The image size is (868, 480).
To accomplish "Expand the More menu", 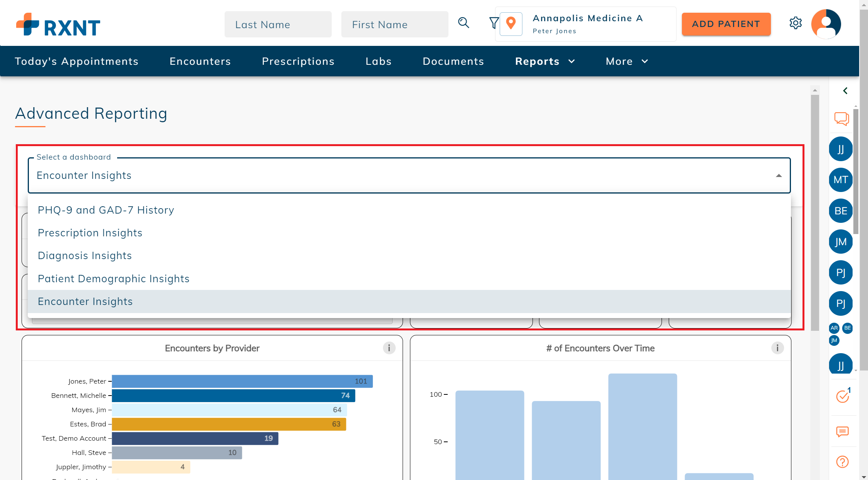I will point(627,61).
